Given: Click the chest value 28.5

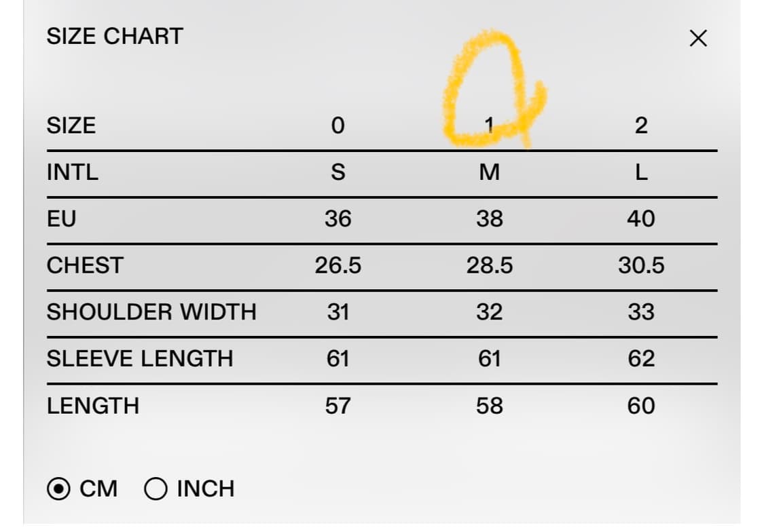Looking at the screenshot, I should coord(489,265).
